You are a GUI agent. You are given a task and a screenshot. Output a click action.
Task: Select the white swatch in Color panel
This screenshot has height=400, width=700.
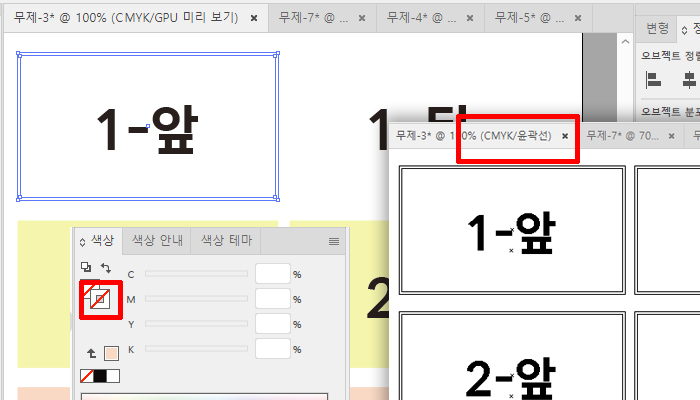pyautogui.click(x=113, y=376)
